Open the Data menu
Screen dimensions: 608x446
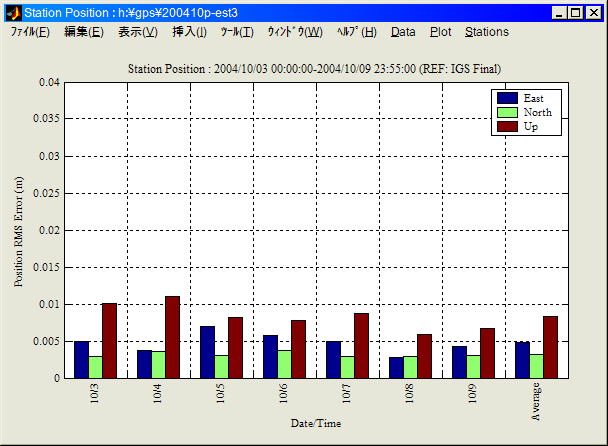403,32
